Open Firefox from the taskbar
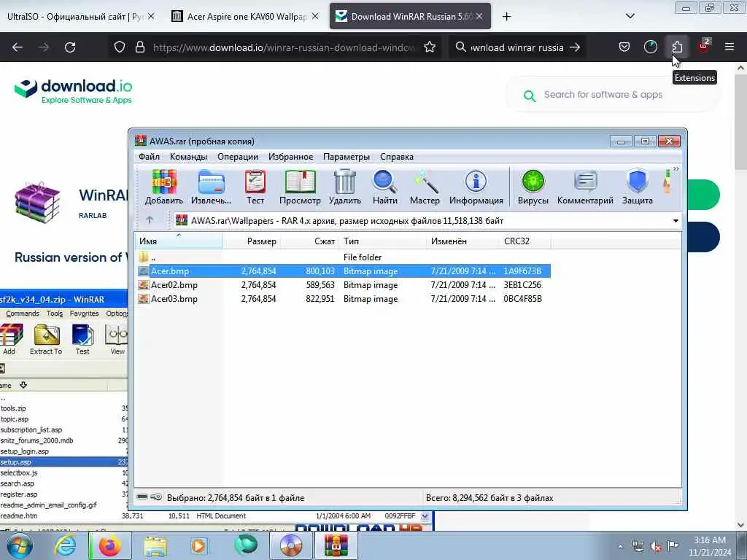Viewport: 747px width, 560px height. (x=109, y=545)
